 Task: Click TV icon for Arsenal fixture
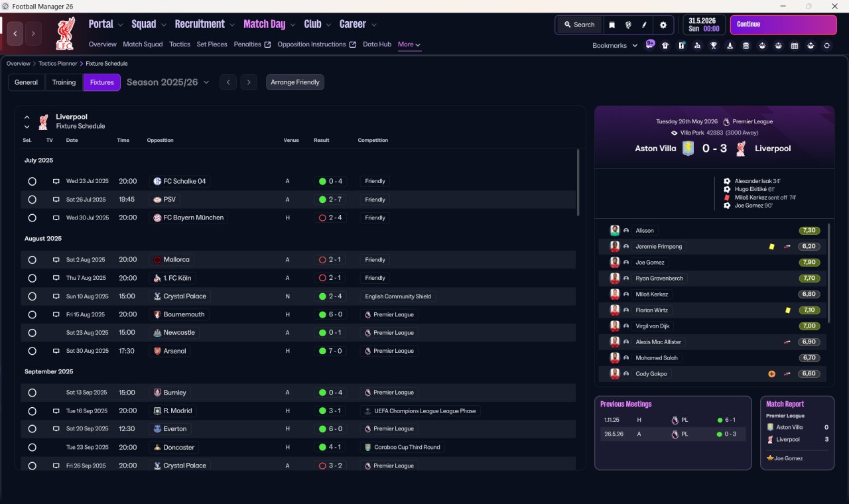[56, 351]
